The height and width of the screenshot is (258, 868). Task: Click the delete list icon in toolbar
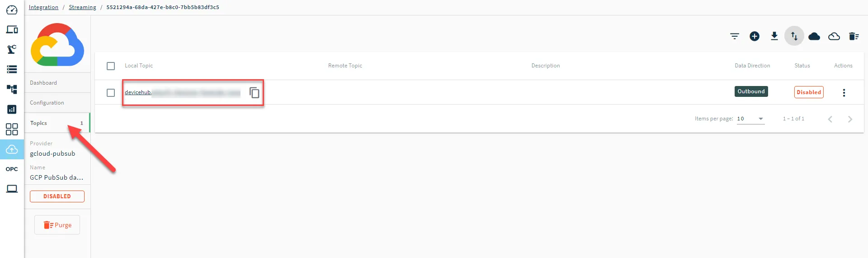(x=854, y=36)
